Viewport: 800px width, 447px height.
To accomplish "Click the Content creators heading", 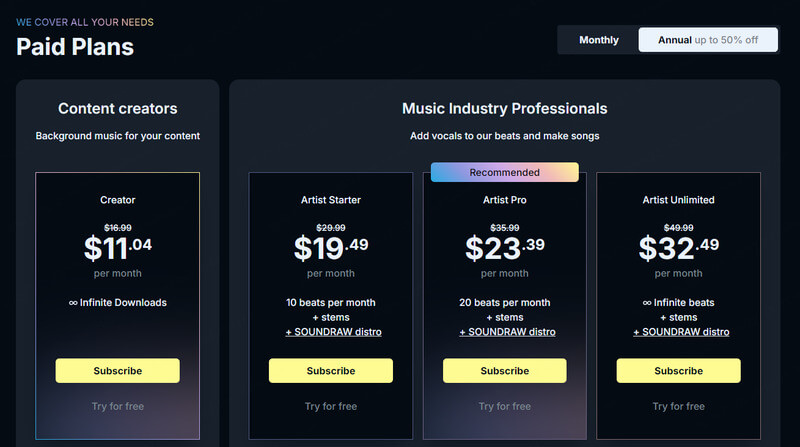I will pos(117,108).
